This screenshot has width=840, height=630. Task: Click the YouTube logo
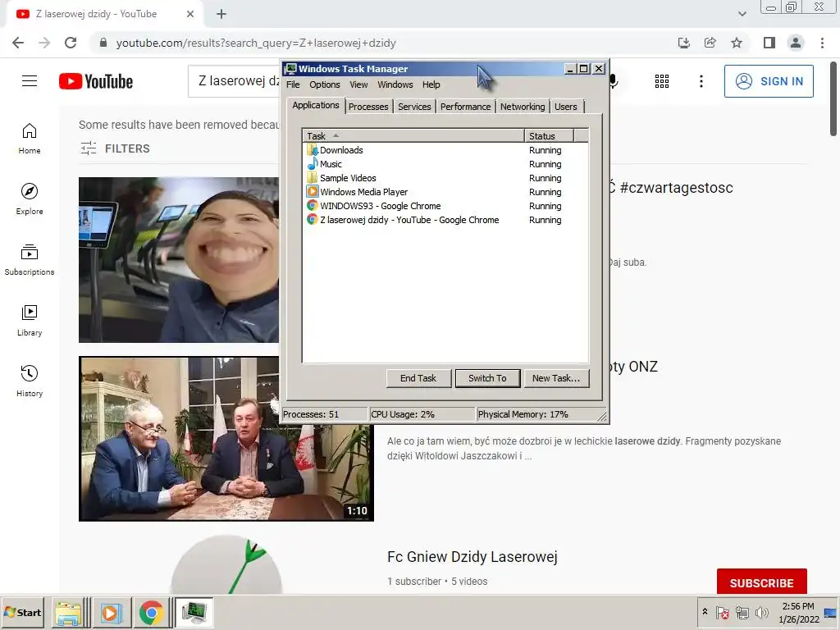(96, 81)
